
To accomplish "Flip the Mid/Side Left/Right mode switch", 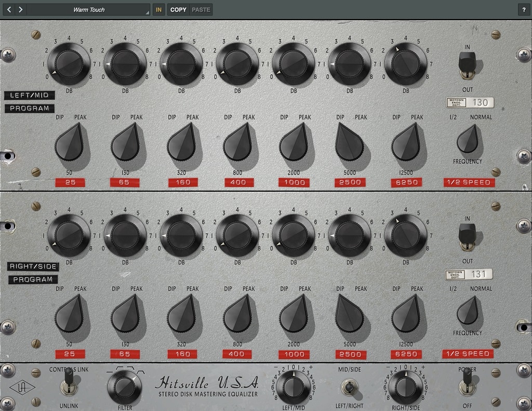I will pyautogui.click(x=349, y=388).
